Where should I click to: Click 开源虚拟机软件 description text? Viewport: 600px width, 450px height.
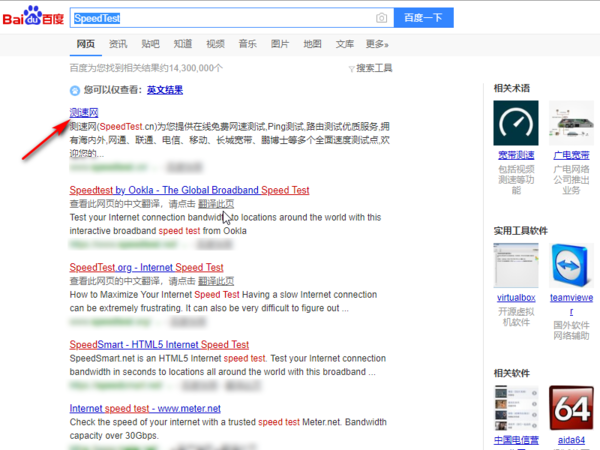tap(516, 317)
